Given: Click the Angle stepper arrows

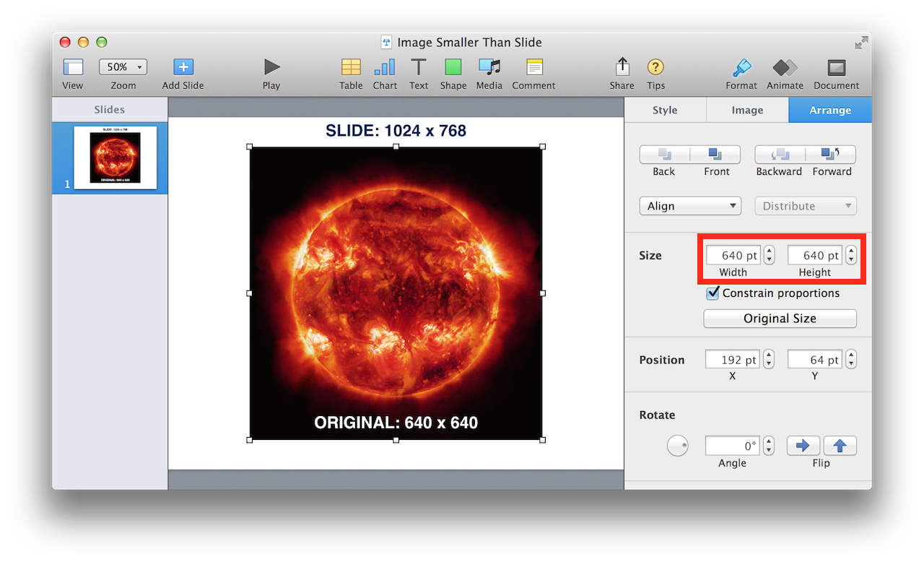Looking at the screenshot, I should tap(769, 445).
